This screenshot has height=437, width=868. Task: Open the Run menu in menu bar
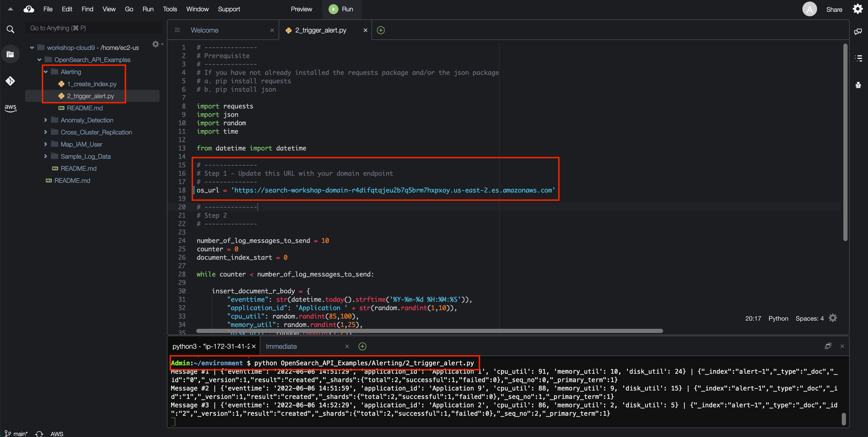coord(148,9)
